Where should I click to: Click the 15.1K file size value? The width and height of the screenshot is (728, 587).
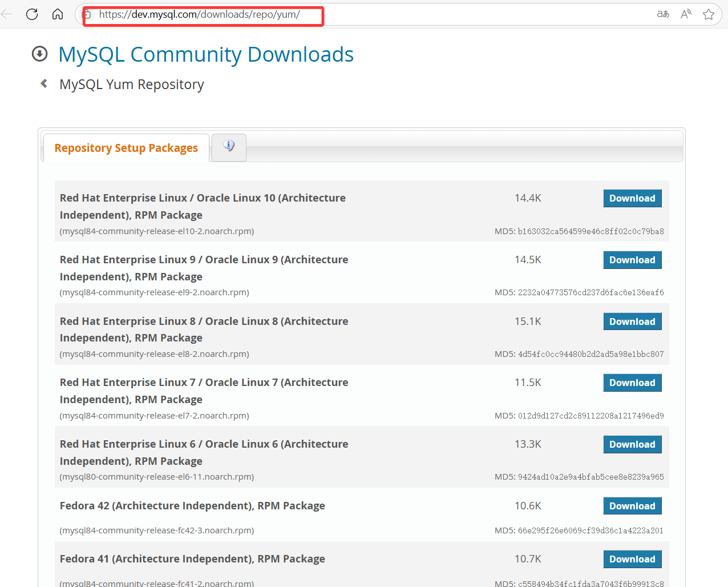[528, 321]
